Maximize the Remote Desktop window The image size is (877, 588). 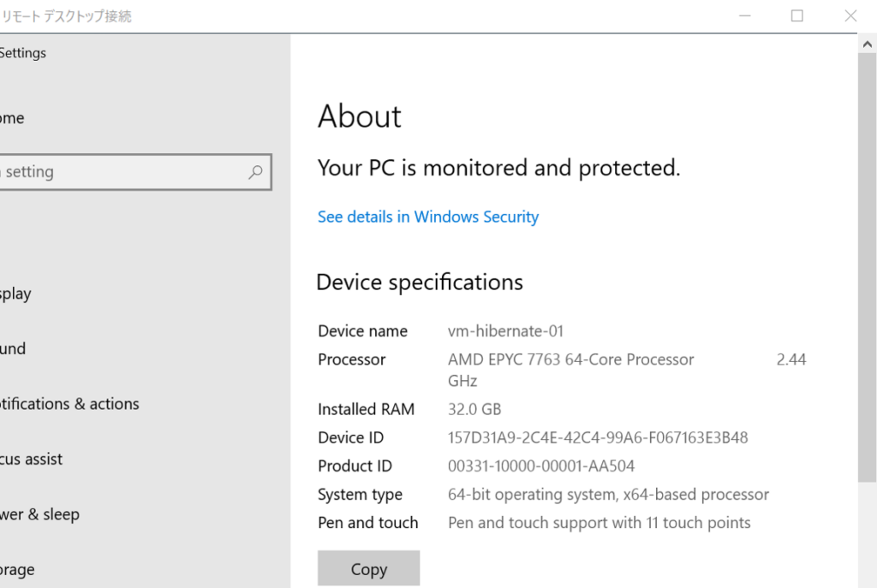797,16
